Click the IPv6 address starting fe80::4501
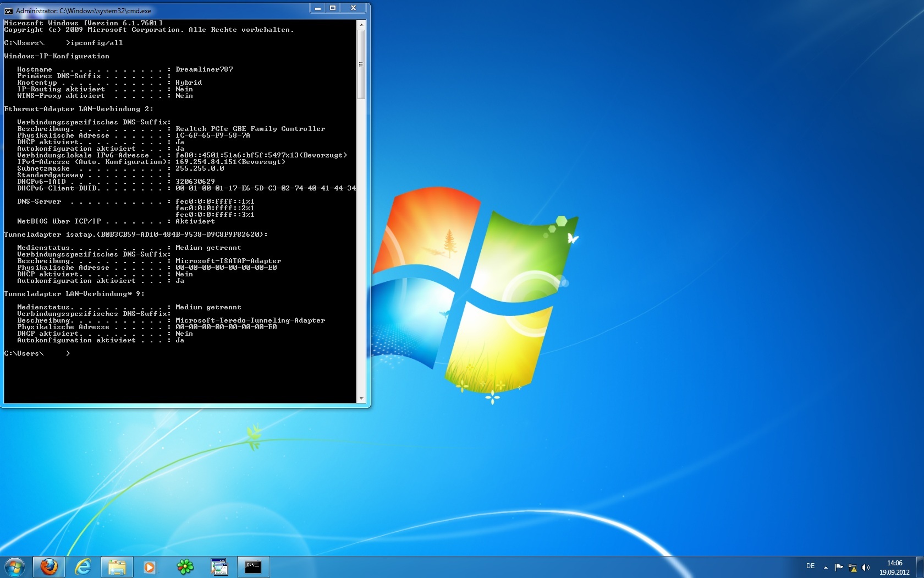 (x=261, y=155)
